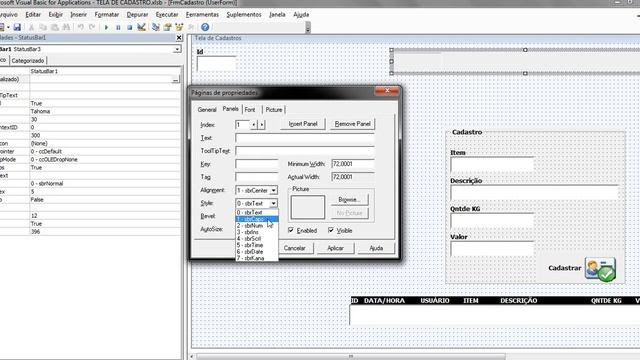Click the Cut scissors icon in the toolbar

click(x=31, y=27)
